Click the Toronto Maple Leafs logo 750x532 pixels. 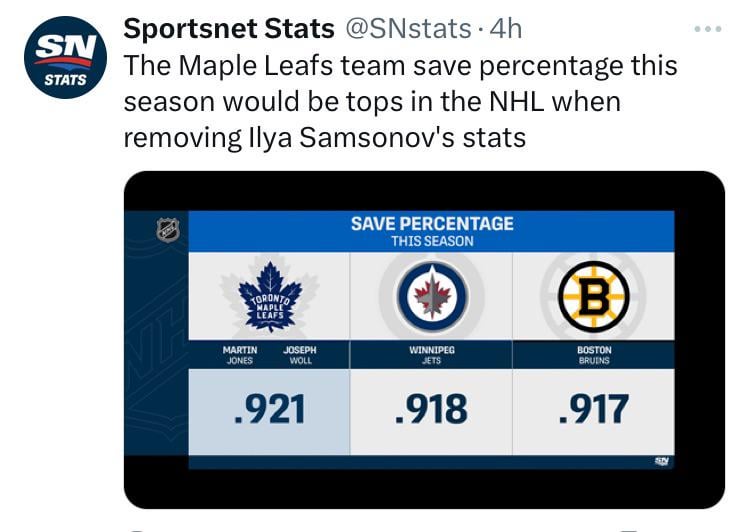tap(268, 295)
